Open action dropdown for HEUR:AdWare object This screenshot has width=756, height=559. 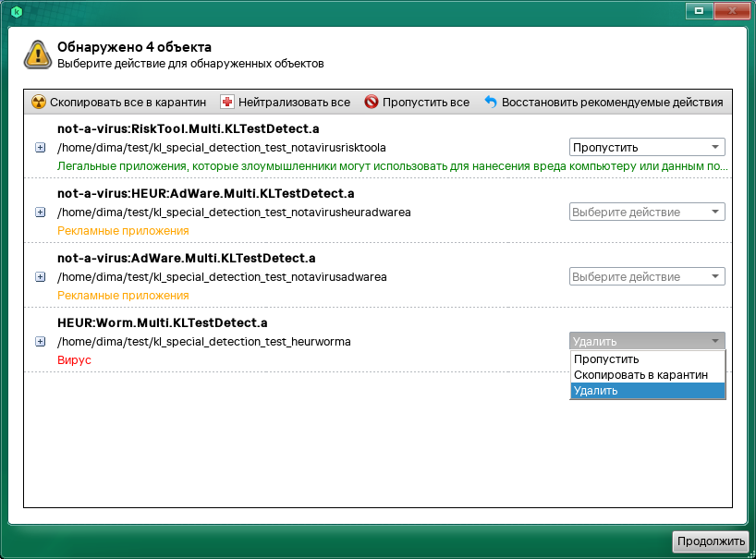pos(646,212)
